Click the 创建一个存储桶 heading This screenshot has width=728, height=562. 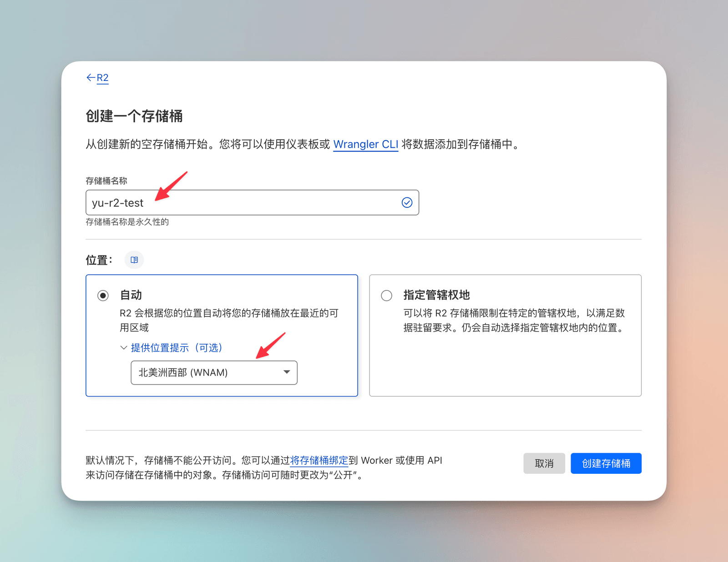tap(134, 116)
